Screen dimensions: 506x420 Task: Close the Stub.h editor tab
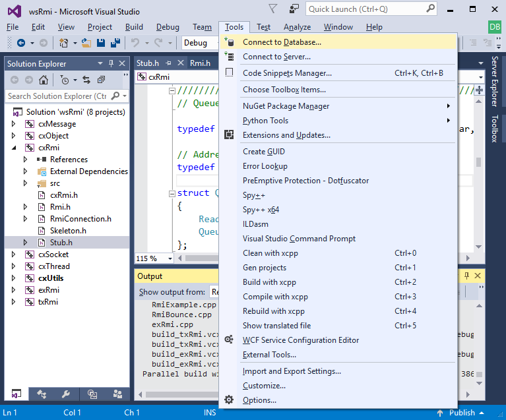click(x=181, y=63)
